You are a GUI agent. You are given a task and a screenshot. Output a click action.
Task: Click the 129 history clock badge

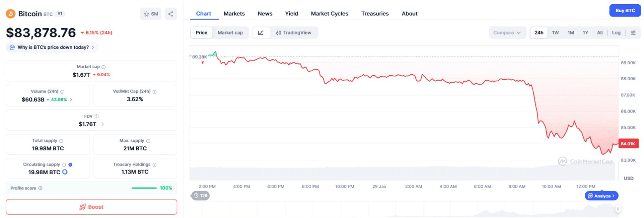pos(200,195)
